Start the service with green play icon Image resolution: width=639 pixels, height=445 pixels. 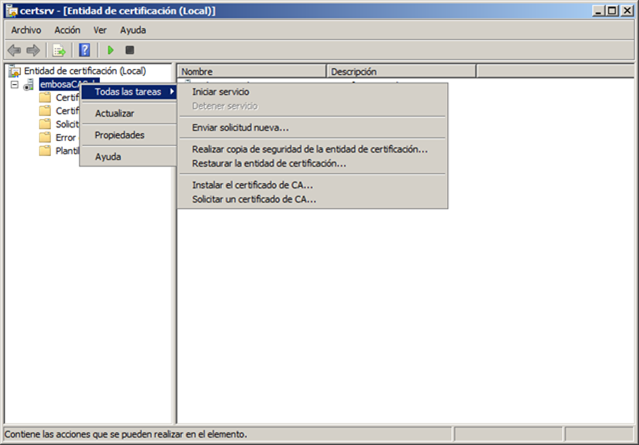111,50
